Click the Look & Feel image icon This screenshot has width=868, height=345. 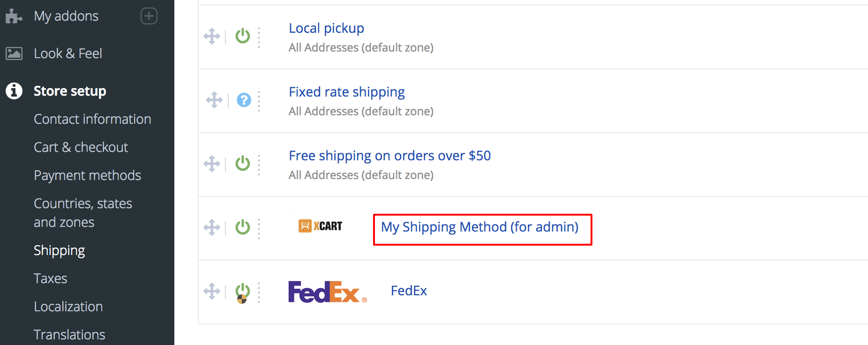(14, 53)
